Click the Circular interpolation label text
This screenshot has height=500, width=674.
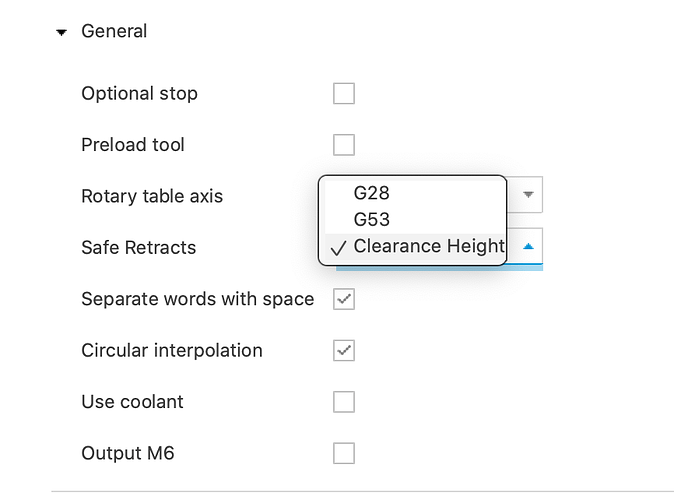(172, 351)
